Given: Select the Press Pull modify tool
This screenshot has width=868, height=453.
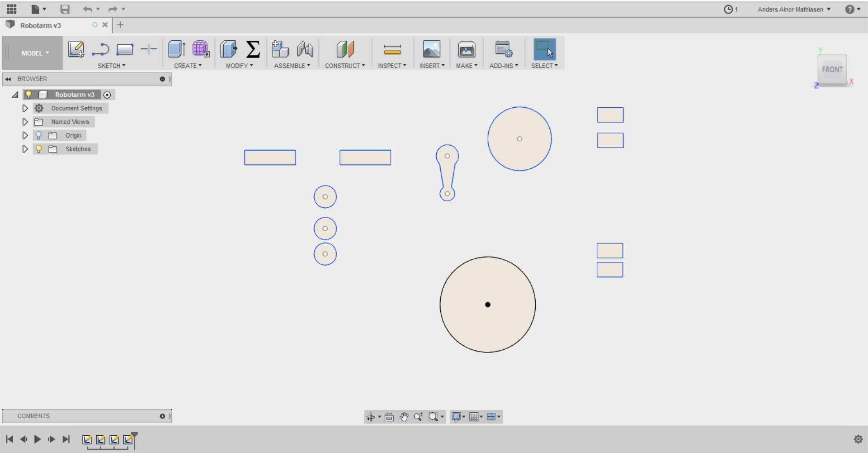Looking at the screenshot, I should point(229,50).
